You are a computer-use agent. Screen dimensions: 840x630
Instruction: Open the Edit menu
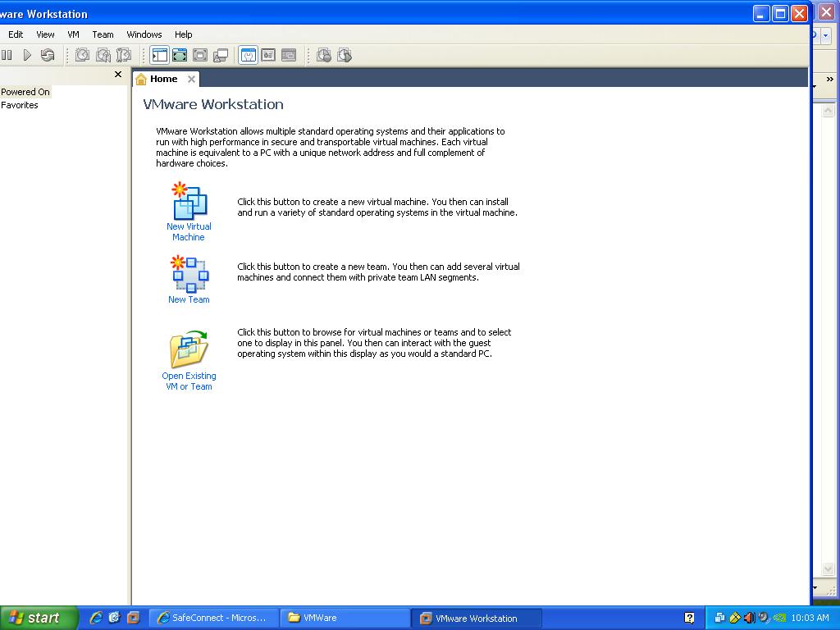(x=16, y=34)
